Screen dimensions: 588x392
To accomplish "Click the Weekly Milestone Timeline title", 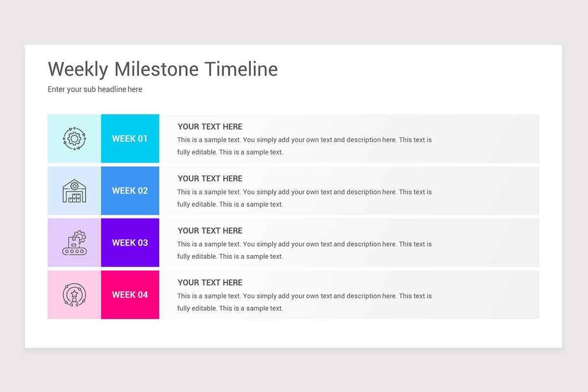I will (x=163, y=69).
